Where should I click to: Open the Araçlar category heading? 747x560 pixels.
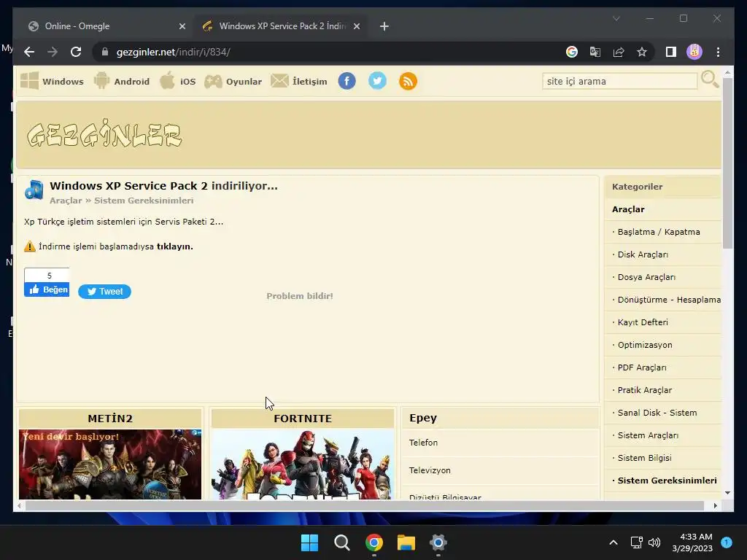point(628,209)
